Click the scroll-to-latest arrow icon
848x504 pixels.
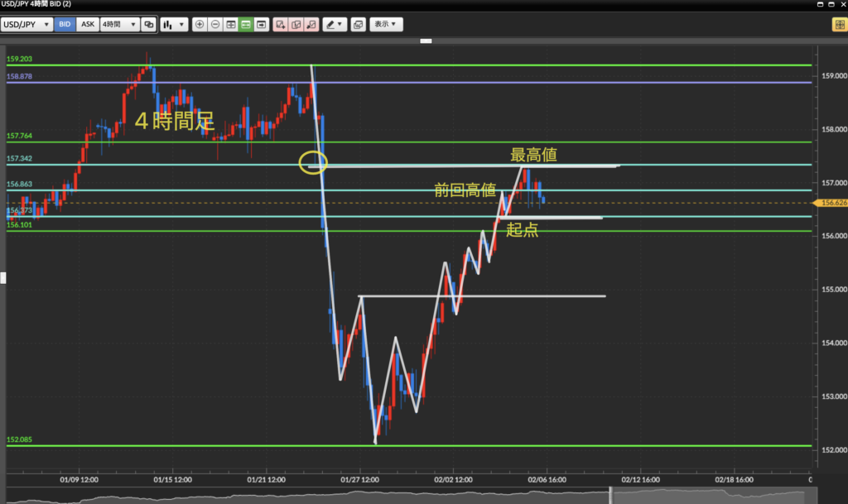point(262,25)
